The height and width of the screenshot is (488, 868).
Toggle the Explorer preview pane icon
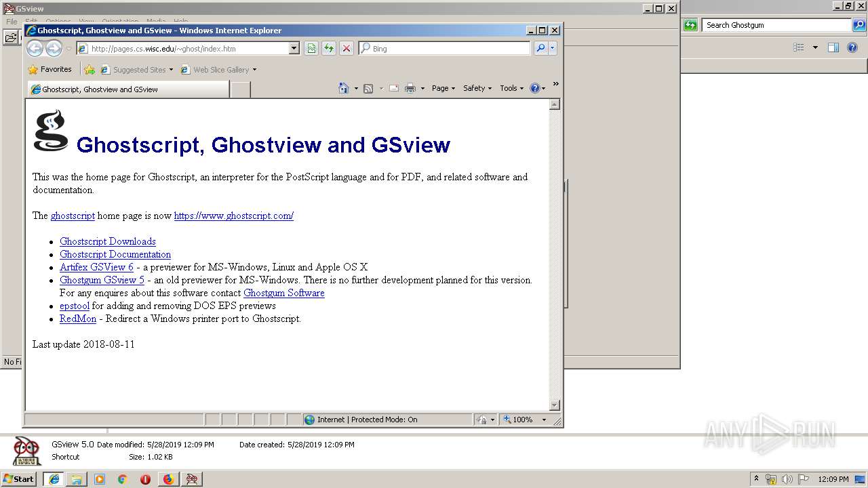(833, 47)
